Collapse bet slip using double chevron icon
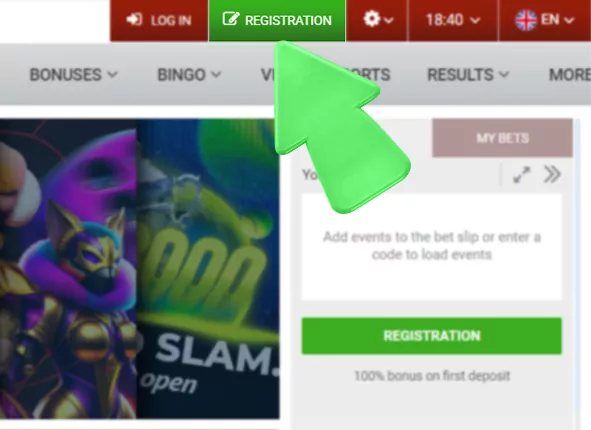 552,174
